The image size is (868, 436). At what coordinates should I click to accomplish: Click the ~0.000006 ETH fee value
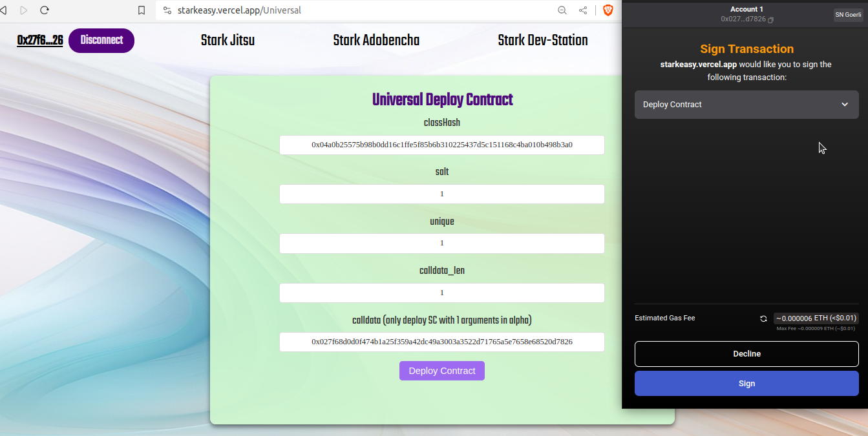point(816,318)
